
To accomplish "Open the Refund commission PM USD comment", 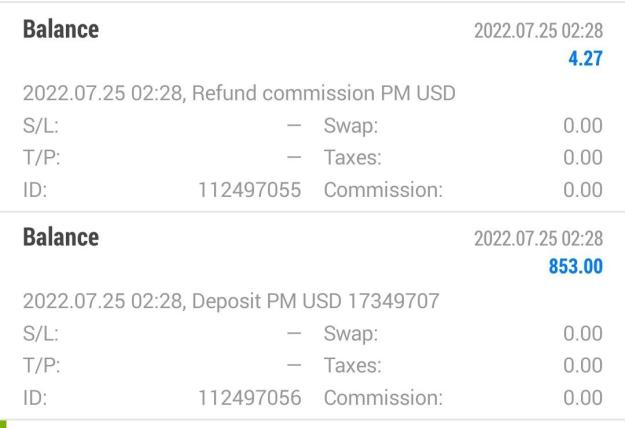I will 239,93.
